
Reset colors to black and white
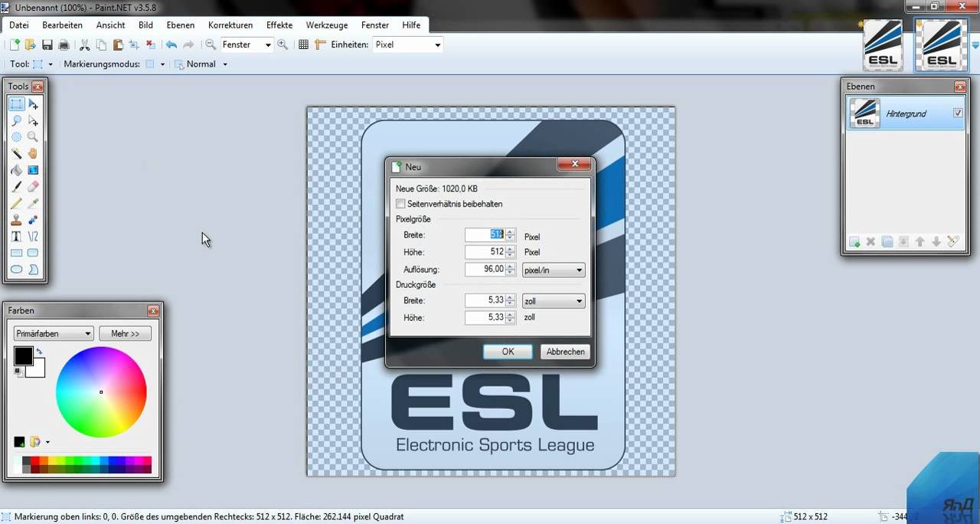18,372
